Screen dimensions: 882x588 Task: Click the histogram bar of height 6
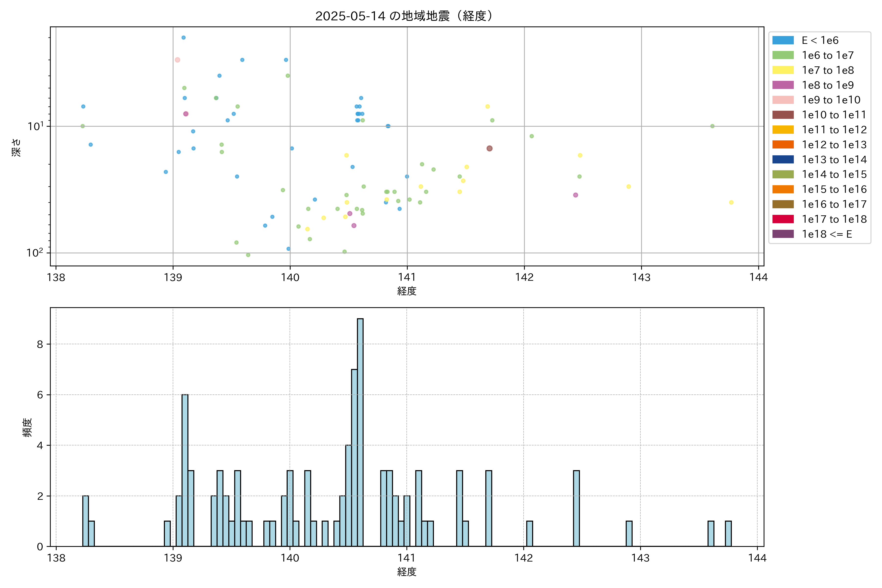tap(185, 471)
